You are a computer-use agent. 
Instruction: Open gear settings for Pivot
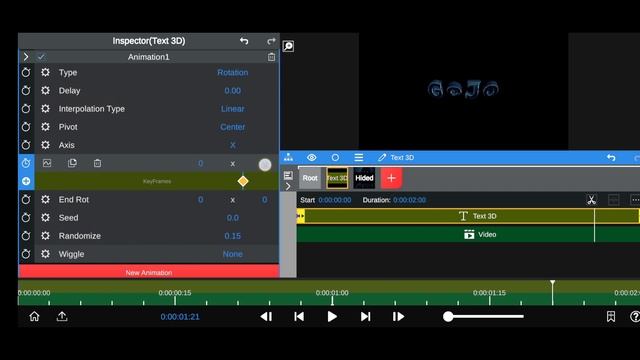click(45, 127)
